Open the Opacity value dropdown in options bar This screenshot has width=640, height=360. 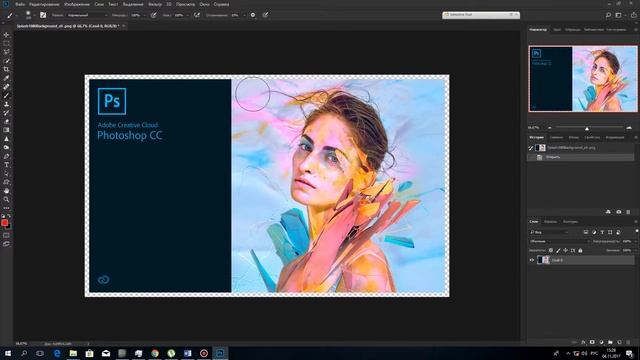pos(144,15)
